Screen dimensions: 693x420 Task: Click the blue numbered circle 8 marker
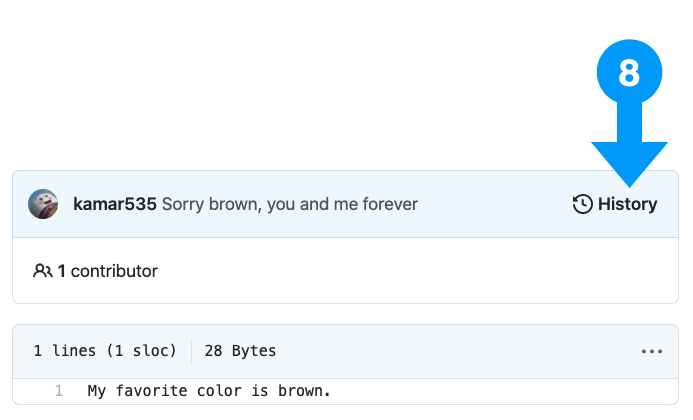tap(629, 72)
